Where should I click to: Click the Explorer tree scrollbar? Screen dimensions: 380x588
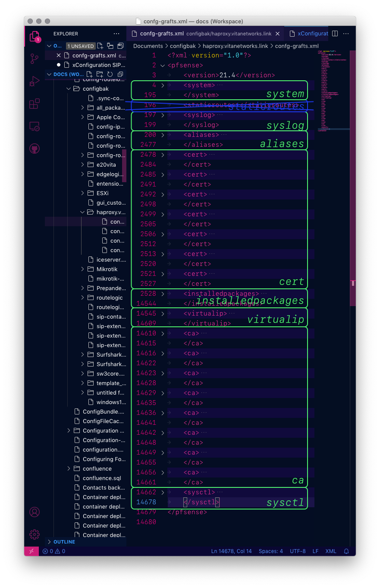pyautogui.click(x=124, y=166)
